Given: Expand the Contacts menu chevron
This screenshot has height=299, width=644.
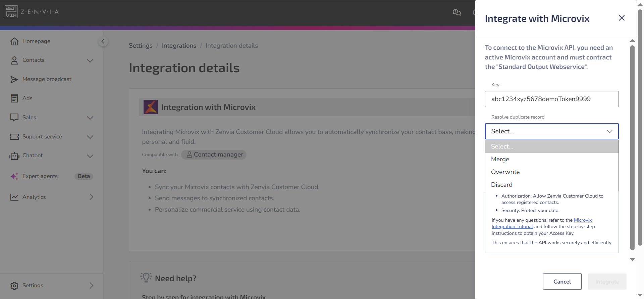Looking at the screenshot, I should click(x=90, y=60).
